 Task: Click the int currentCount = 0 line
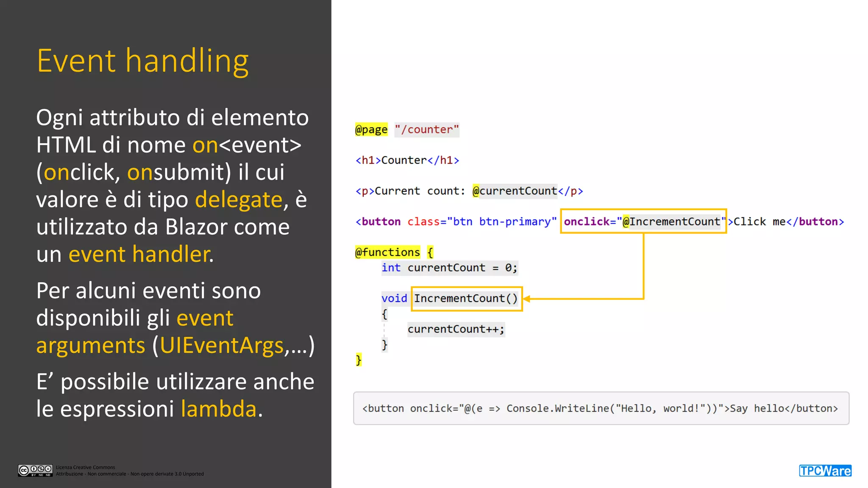(449, 268)
